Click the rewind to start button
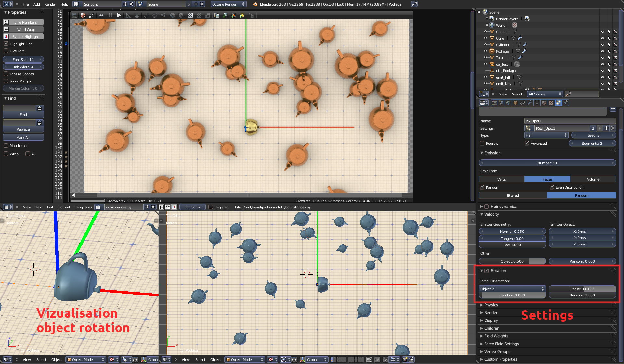The image size is (624, 364). (x=101, y=15)
